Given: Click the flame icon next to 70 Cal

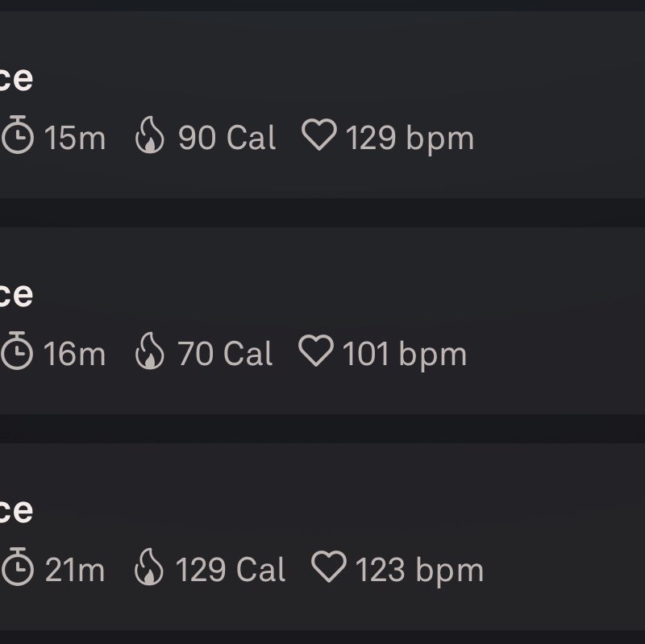Looking at the screenshot, I should point(150,351).
